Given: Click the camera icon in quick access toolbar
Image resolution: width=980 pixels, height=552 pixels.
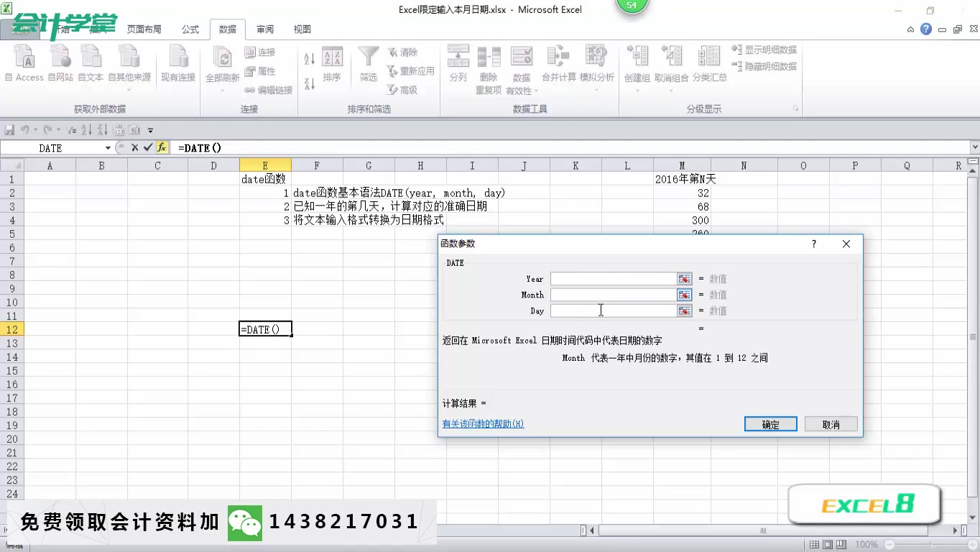Looking at the screenshot, I should (x=134, y=130).
